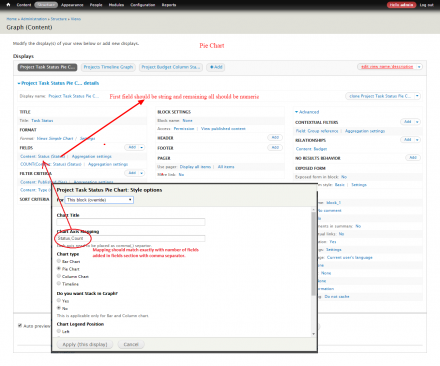Add a new display with plus Add
The width and height of the screenshot is (440, 366).
coord(216,67)
